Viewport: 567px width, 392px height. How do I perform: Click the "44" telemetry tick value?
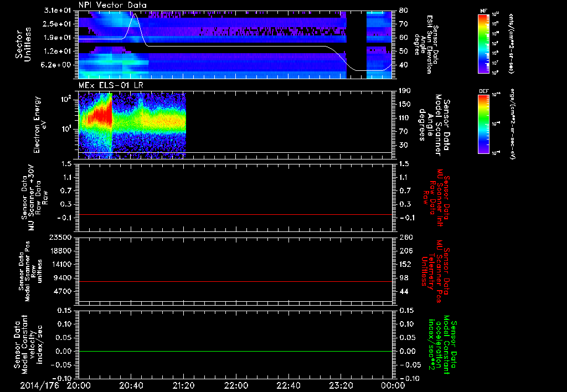[x=404, y=291]
